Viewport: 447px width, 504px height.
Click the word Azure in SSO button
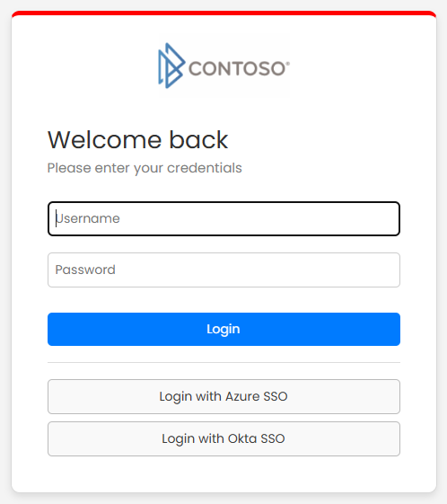[242, 396]
